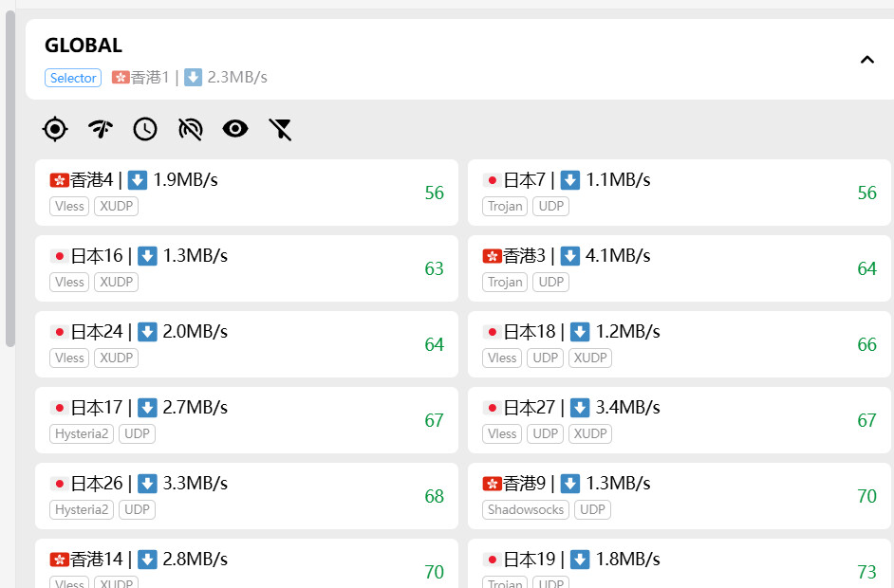Viewport: 894px width, 588px height.
Task: Click the GLOBAL group title
Action: 84,46
